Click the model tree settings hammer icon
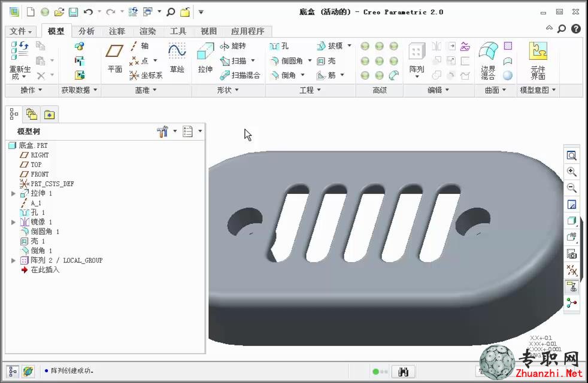 click(162, 132)
